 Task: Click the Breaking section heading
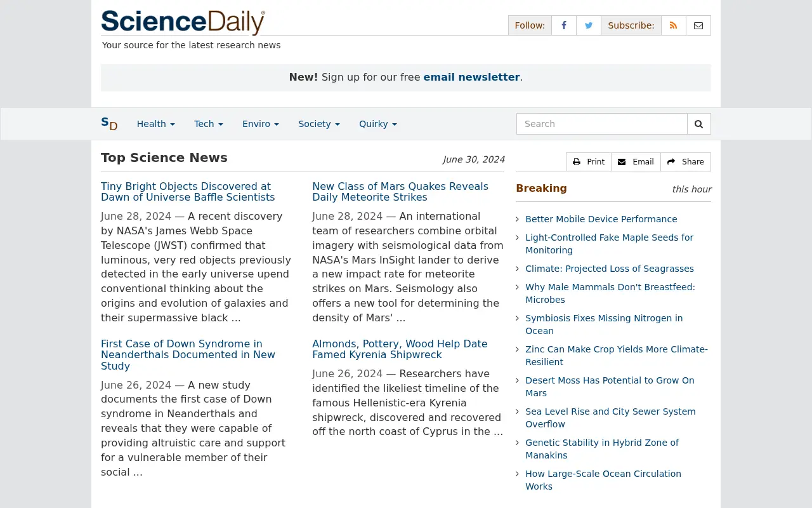541,189
